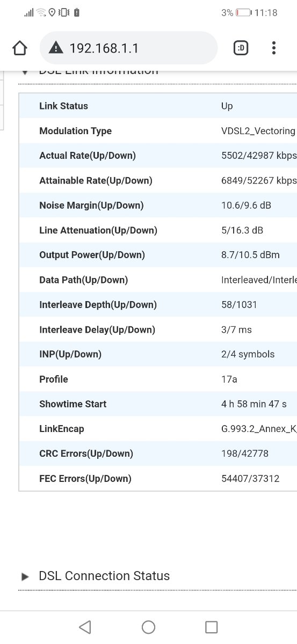Tap the Profile 17a value
The width and height of the screenshot is (297, 644).
(229, 379)
